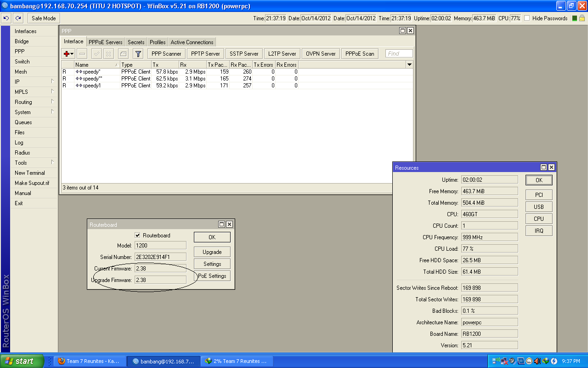Click the red plus add icon

[67, 54]
